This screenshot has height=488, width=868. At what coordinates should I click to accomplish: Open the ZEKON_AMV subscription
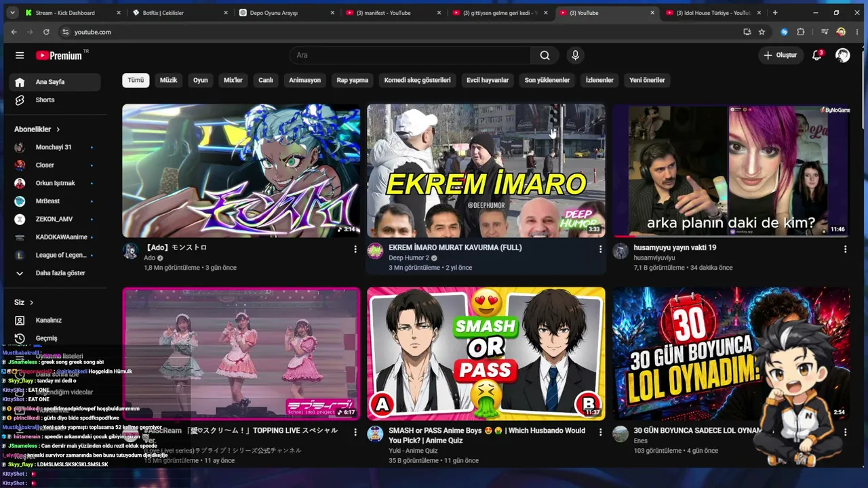[x=55, y=219]
